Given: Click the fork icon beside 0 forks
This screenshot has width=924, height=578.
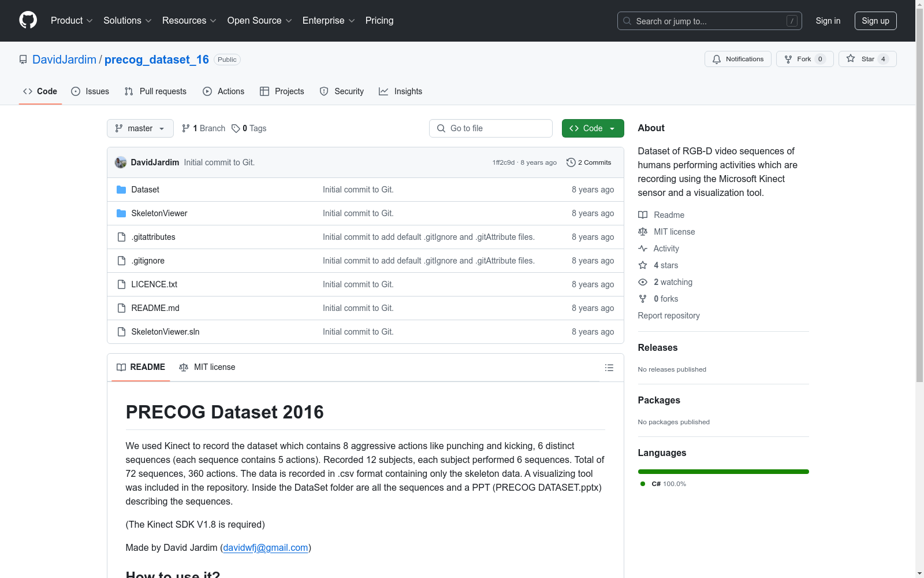Looking at the screenshot, I should (643, 299).
